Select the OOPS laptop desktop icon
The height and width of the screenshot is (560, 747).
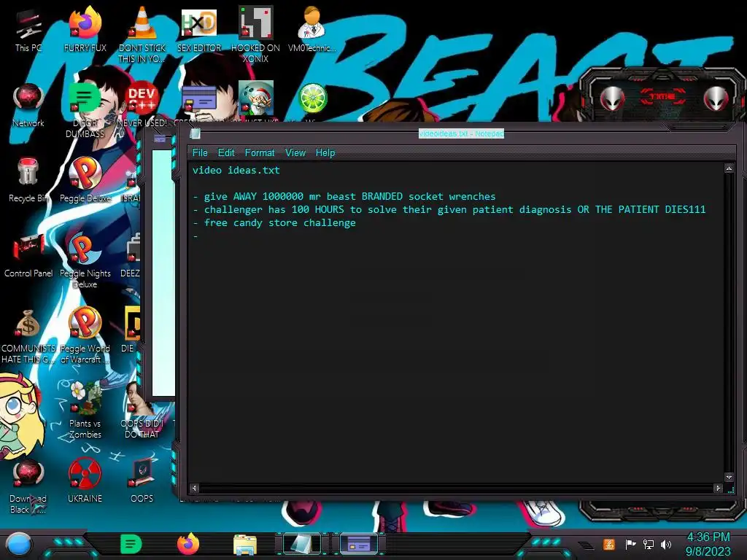click(x=142, y=481)
